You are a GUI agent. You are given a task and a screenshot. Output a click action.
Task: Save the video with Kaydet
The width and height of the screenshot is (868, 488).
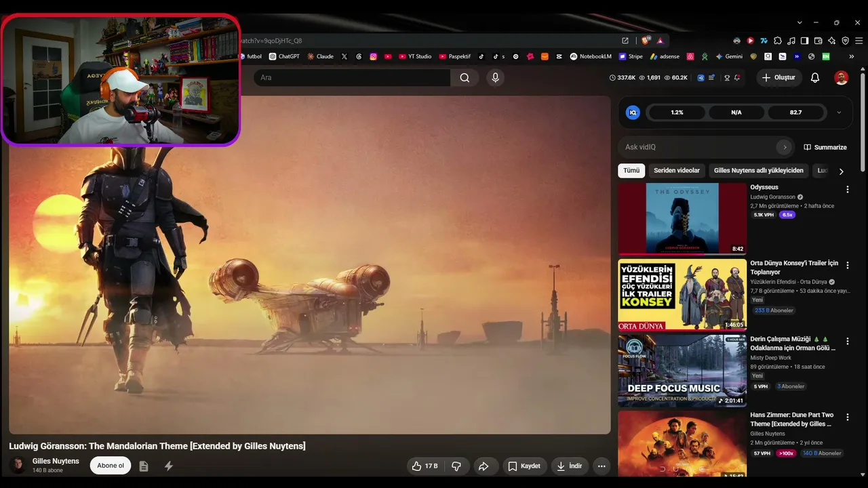pyautogui.click(x=524, y=466)
